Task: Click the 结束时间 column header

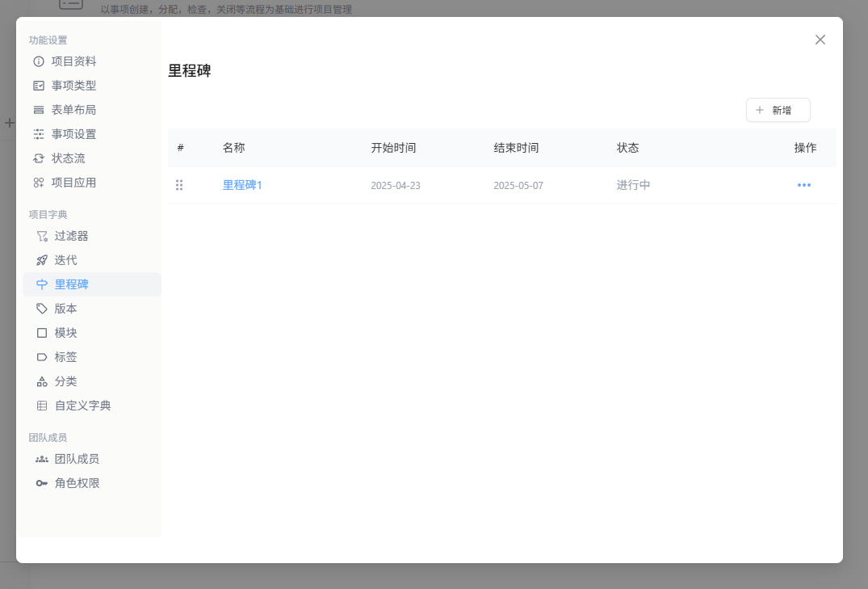Action: click(x=517, y=148)
